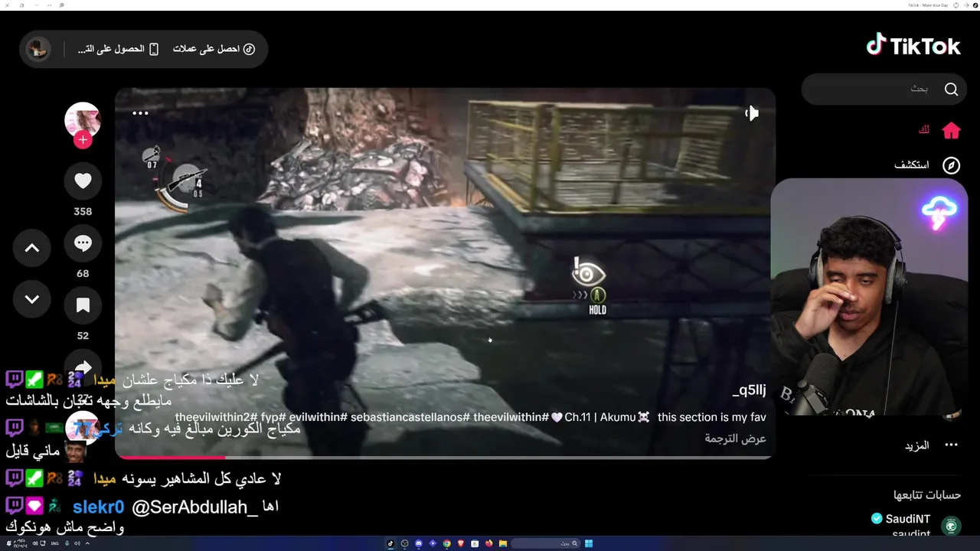Toggle video sound with the speaker icon
980x551 pixels.
pyautogui.click(x=751, y=113)
